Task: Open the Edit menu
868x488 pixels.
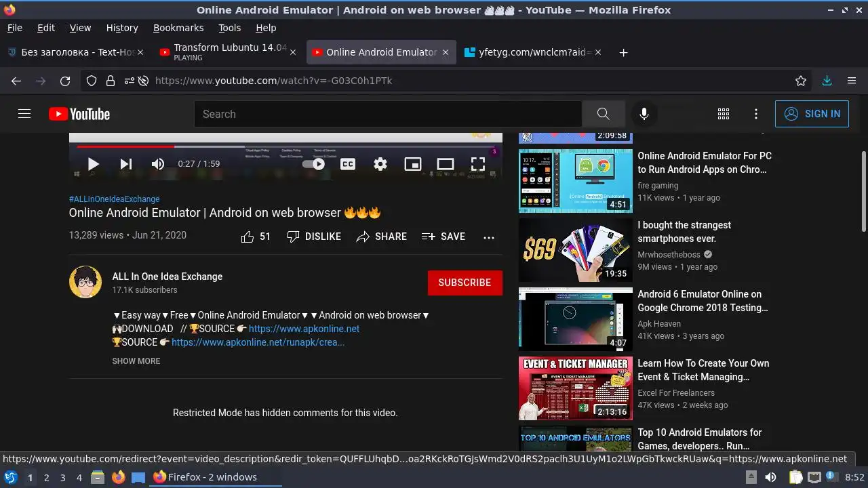Action: (x=46, y=28)
